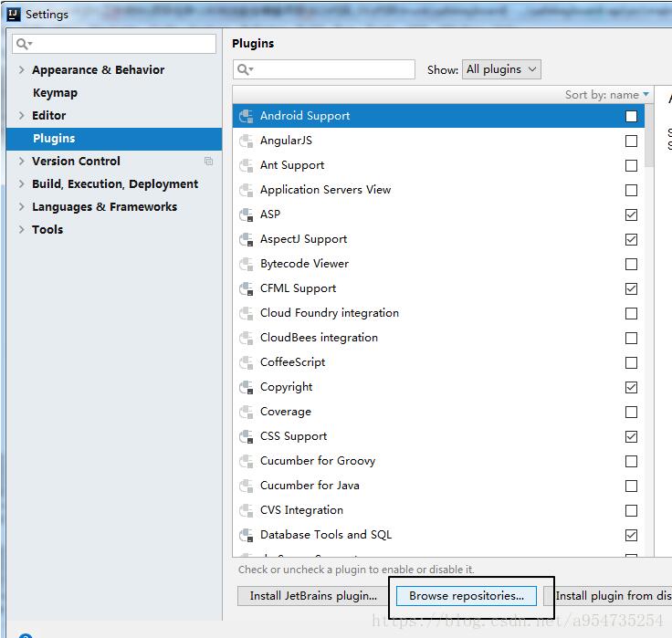Enable the CoffeeScript plugin checkbox
Image resolution: width=672 pixels, height=638 pixels.
pyautogui.click(x=631, y=363)
